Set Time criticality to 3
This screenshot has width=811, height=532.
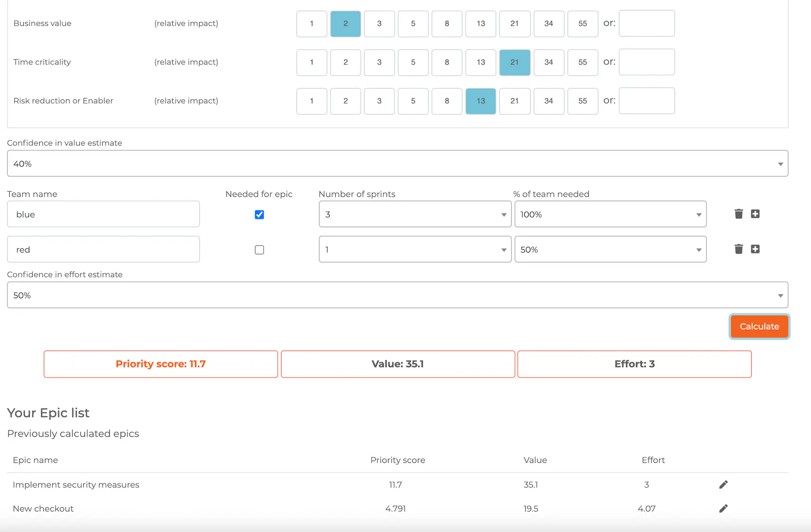(379, 62)
